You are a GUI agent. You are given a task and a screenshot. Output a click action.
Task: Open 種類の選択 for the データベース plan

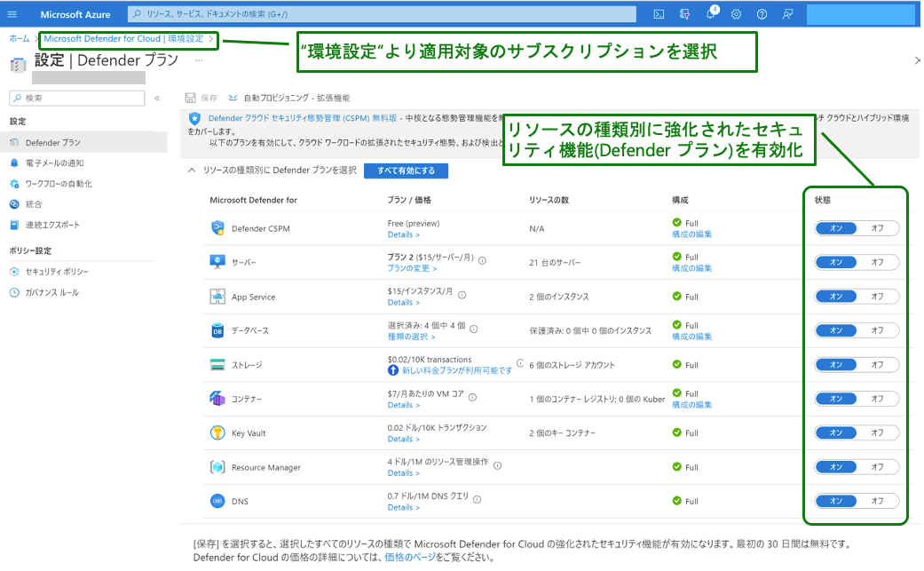coord(412,337)
